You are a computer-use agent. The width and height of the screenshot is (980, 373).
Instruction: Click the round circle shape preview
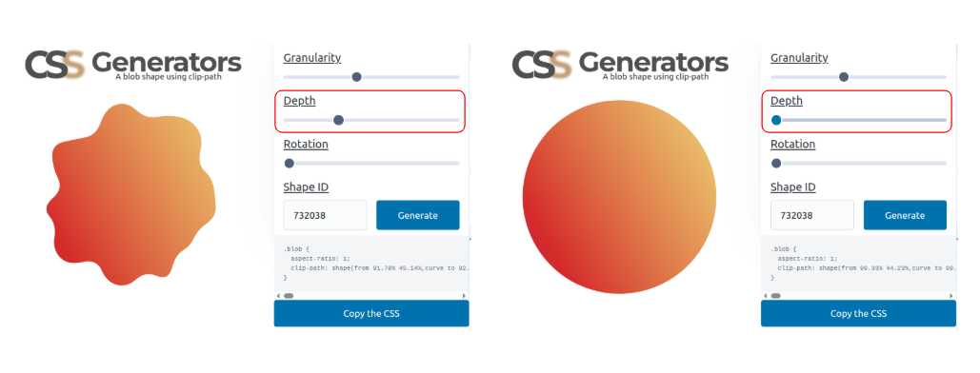(619, 196)
